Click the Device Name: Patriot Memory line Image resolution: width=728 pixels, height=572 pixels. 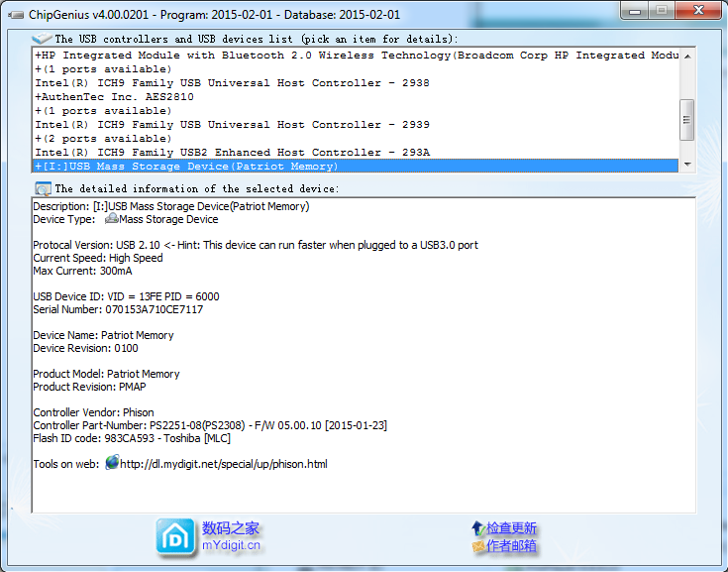[x=104, y=335]
